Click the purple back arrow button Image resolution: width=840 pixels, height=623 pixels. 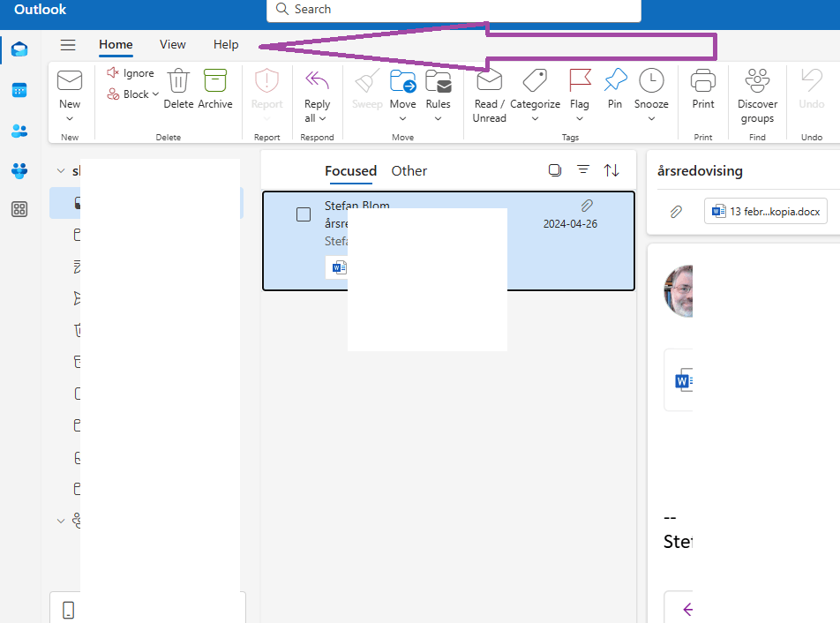click(x=688, y=609)
